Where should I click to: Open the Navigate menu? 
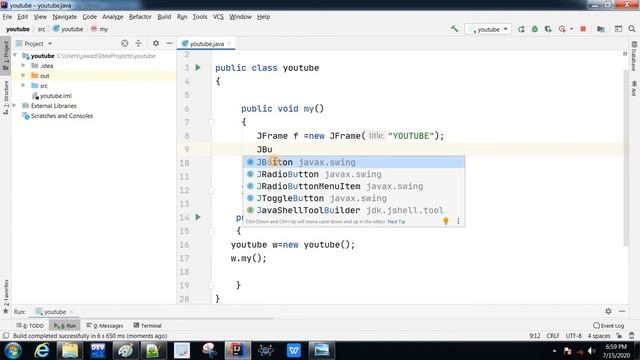(64, 17)
